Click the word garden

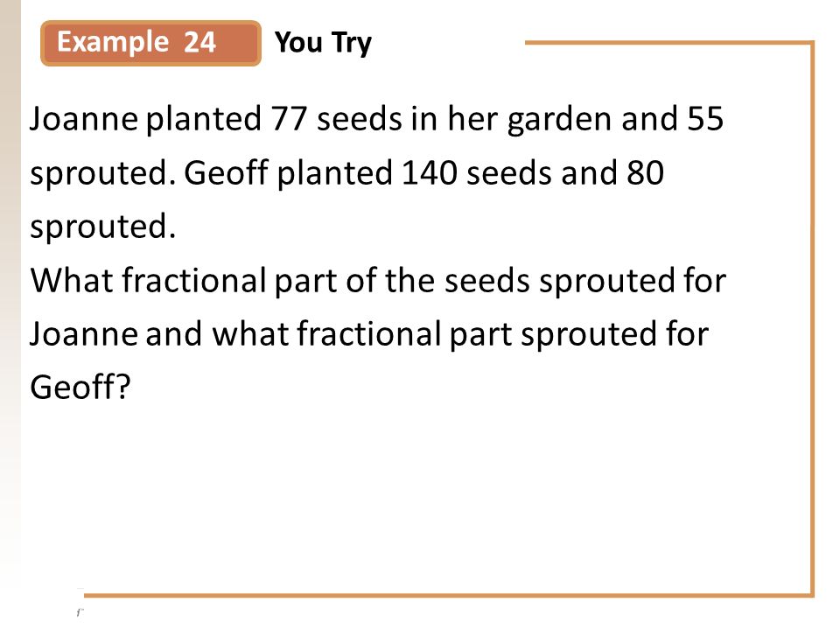click(559, 121)
